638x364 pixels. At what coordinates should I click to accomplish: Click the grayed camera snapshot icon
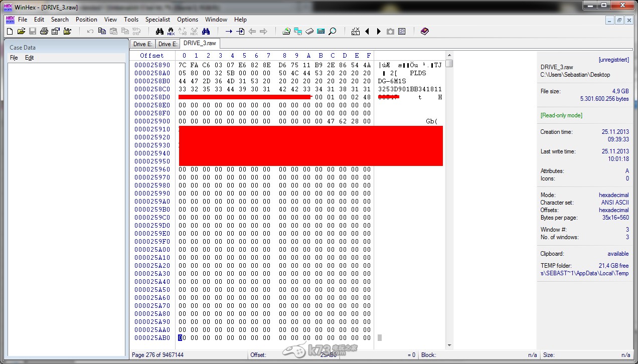(x=390, y=31)
